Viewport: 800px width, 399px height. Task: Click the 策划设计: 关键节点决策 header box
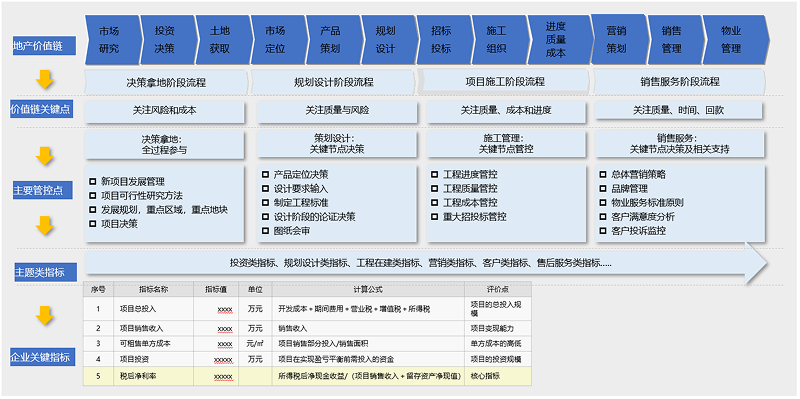click(x=337, y=144)
